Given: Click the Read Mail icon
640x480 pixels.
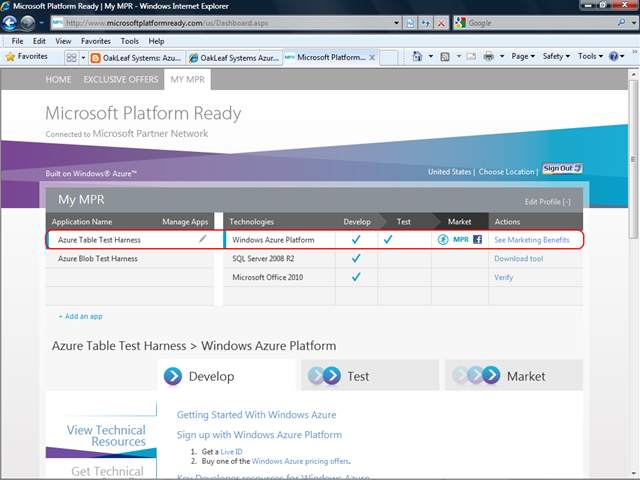Looking at the screenshot, I should [x=471, y=56].
